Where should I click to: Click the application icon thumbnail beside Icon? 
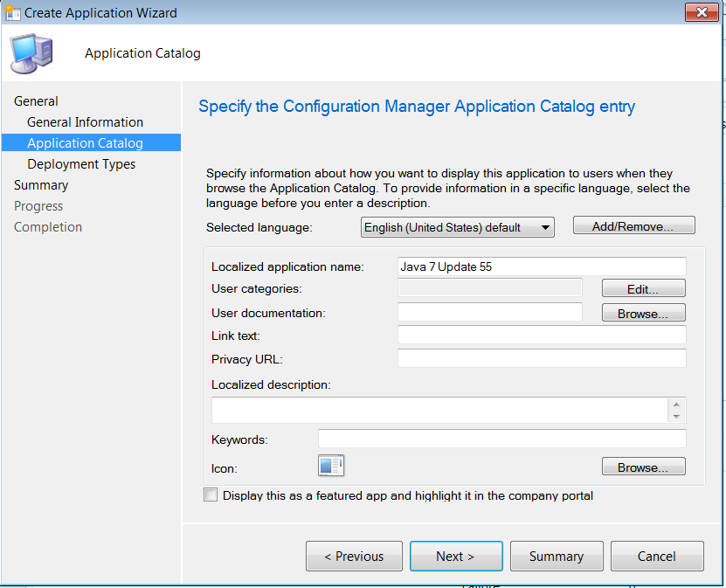click(330, 466)
